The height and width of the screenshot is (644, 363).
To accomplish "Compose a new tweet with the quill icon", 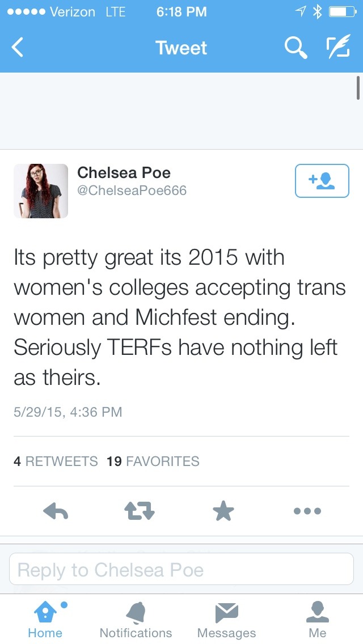I will [x=339, y=48].
